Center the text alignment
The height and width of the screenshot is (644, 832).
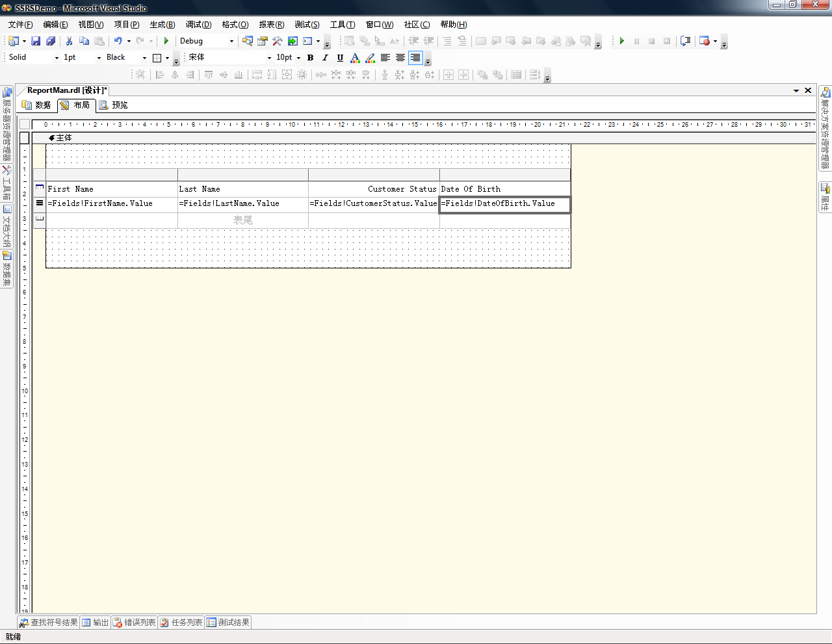tap(400, 58)
